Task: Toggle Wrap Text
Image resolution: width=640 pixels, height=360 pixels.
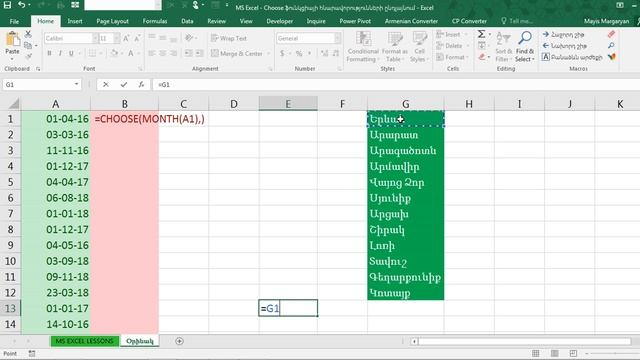Action: (229, 38)
